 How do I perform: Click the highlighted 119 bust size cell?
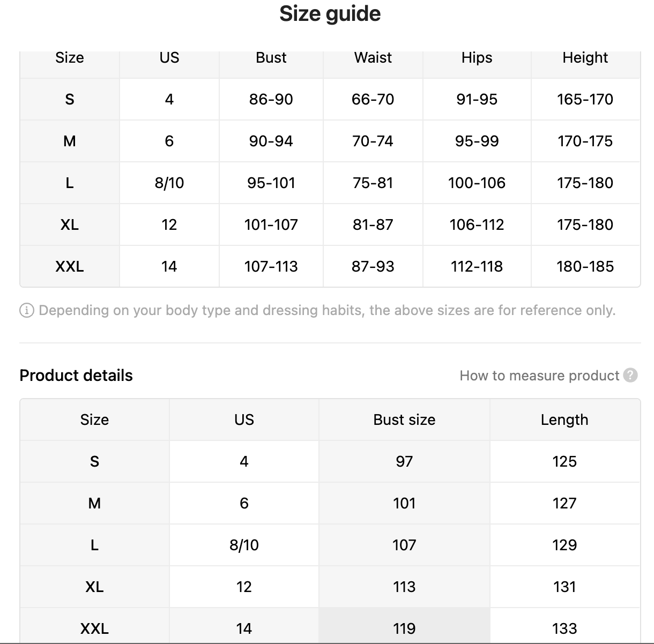click(404, 628)
